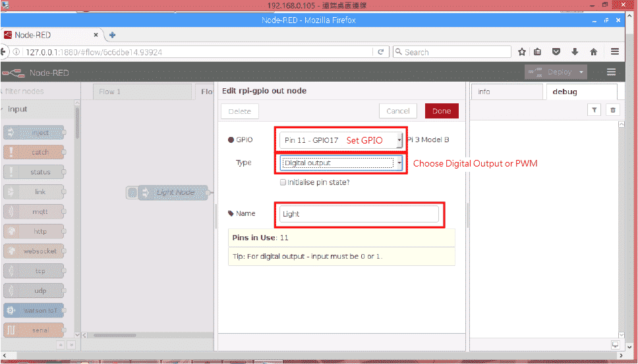Open a new browser tab
The width and height of the screenshot is (638, 364).
click(x=112, y=35)
